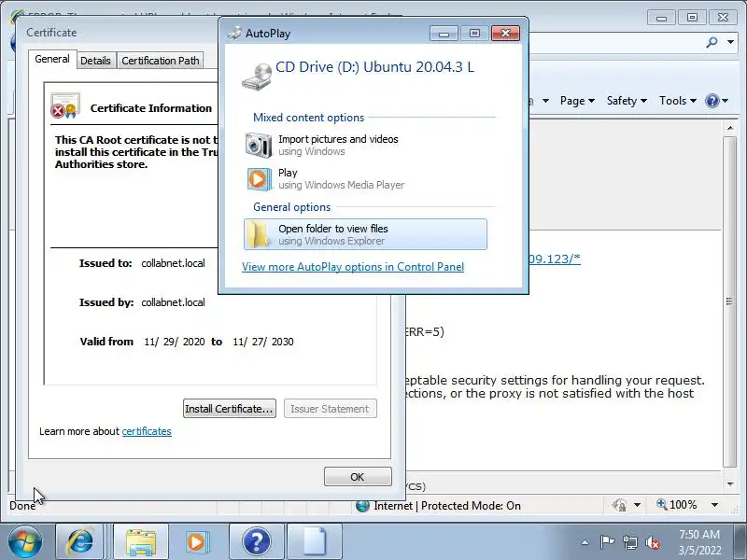This screenshot has height=560, width=747.
Task: Open View more AutoPlay options in Control Panel
Action: (353, 267)
